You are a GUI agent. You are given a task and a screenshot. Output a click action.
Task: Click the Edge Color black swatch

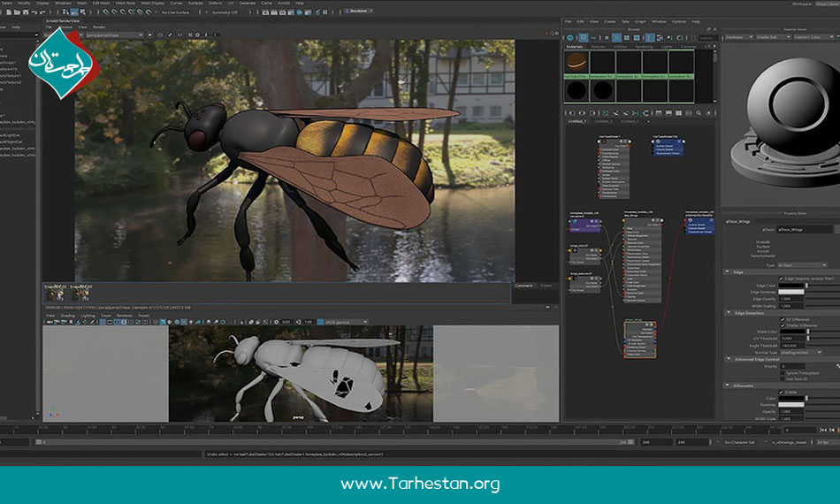(x=791, y=286)
